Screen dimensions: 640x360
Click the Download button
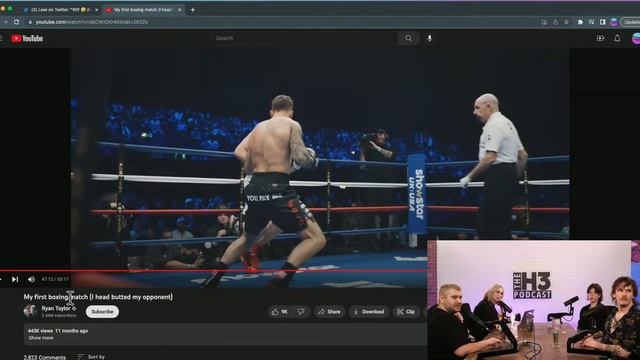click(369, 312)
